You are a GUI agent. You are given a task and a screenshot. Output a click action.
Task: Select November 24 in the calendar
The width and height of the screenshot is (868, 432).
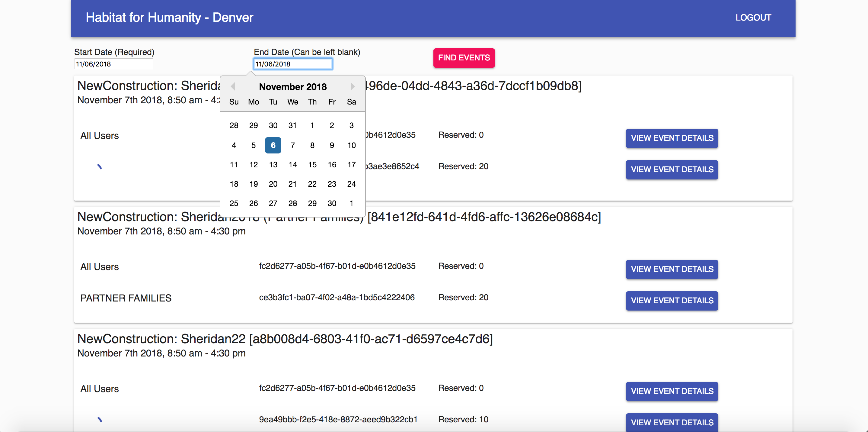(x=351, y=184)
